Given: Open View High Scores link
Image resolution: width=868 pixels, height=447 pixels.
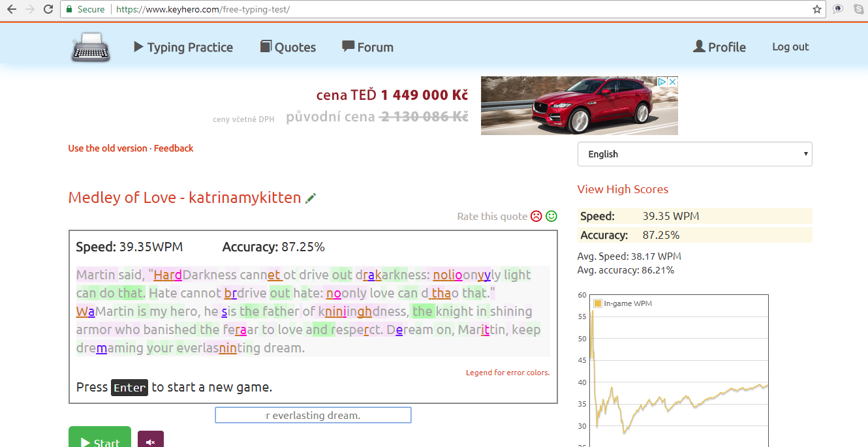Looking at the screenshot, I should pyautogui.click(x=623, y=189).
